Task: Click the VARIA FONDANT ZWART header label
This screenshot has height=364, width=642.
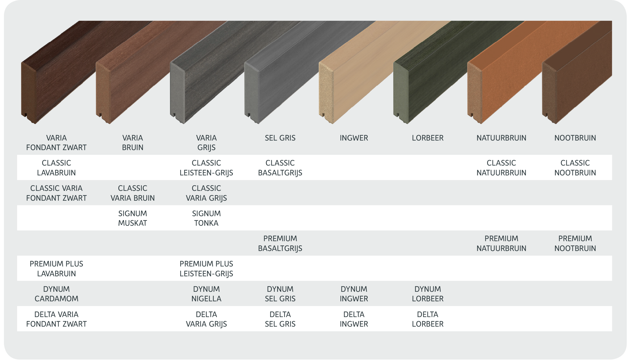Action: point(56,143)
